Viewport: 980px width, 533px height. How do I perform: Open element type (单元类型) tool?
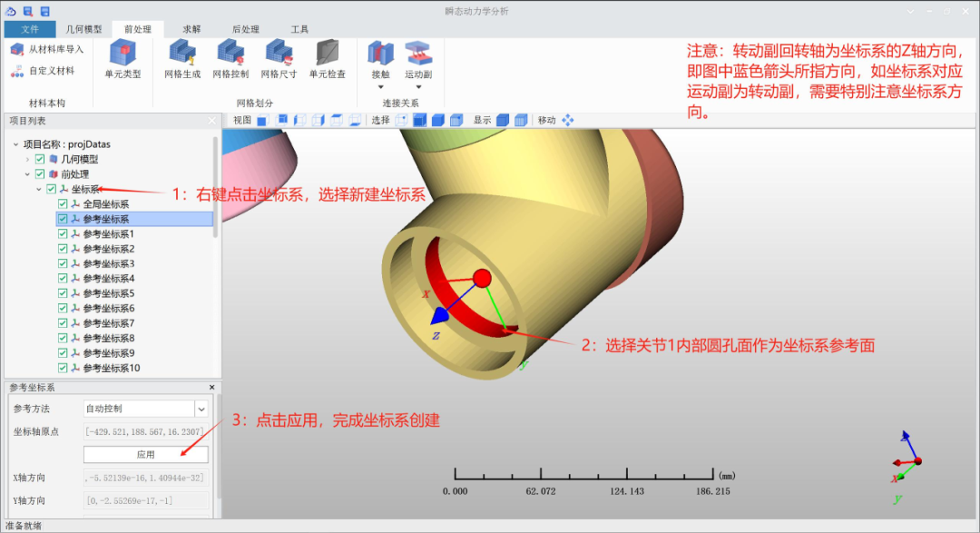pyautogui.click(x=122, y=59)
